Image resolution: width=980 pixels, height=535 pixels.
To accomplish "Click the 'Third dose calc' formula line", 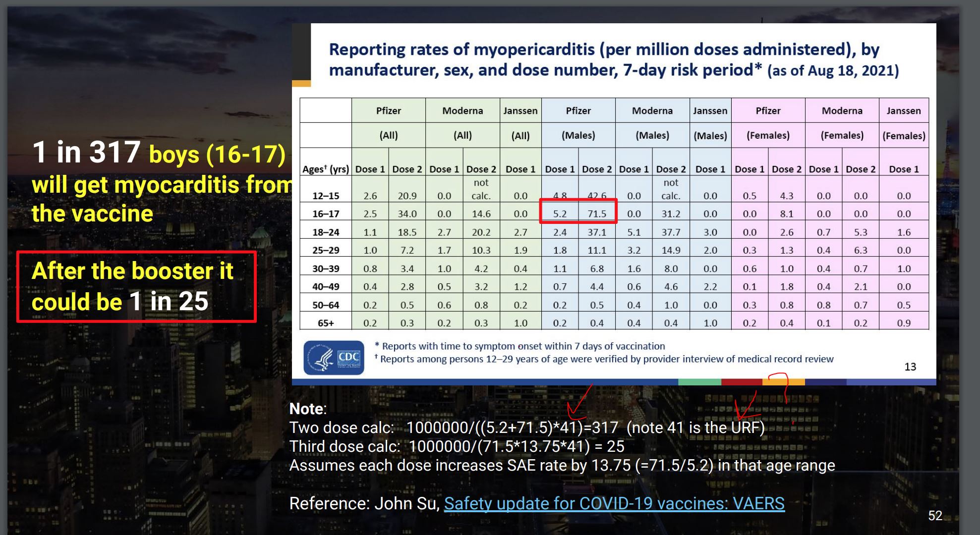I will (x=457, y=446).
